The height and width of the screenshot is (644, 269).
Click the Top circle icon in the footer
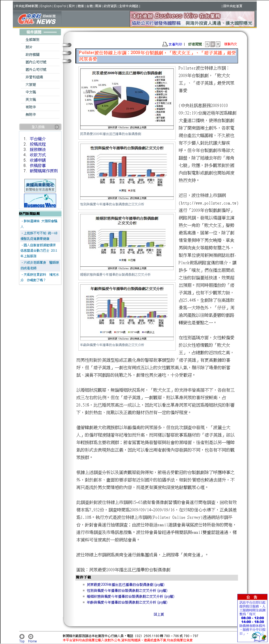tap(22, 636)
